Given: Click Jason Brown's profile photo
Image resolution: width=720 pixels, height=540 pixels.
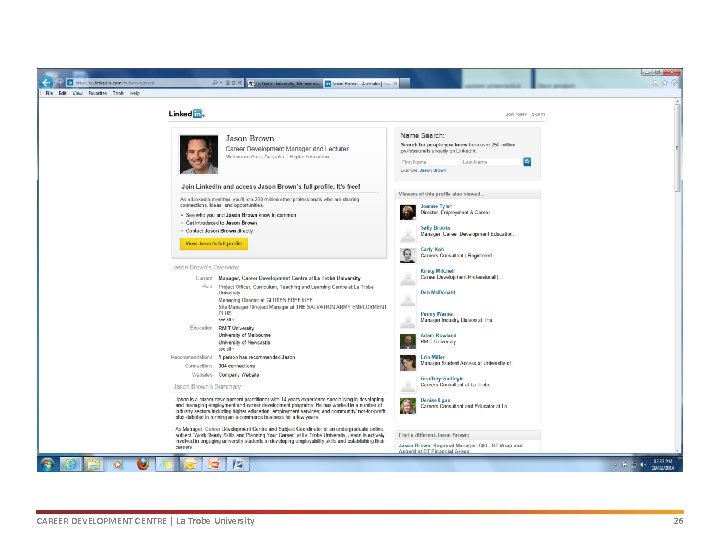Looking at the screenshot, I should click(x=199, y=154).
